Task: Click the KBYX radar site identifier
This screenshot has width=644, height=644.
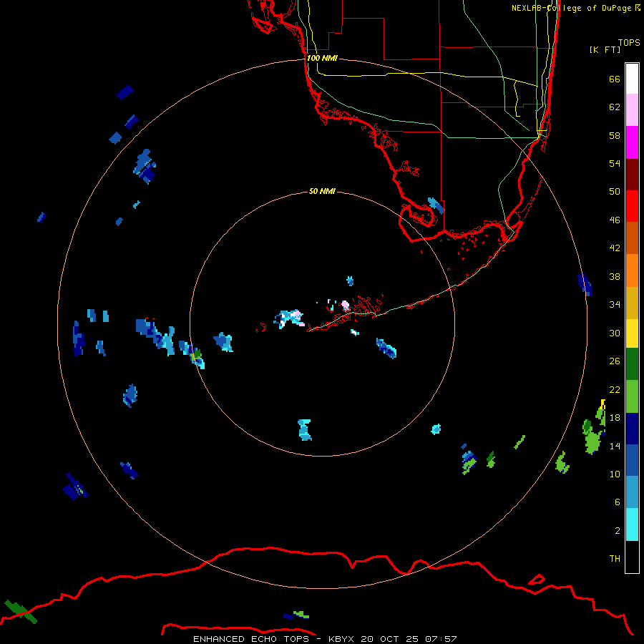Action: tap(342, 639)
